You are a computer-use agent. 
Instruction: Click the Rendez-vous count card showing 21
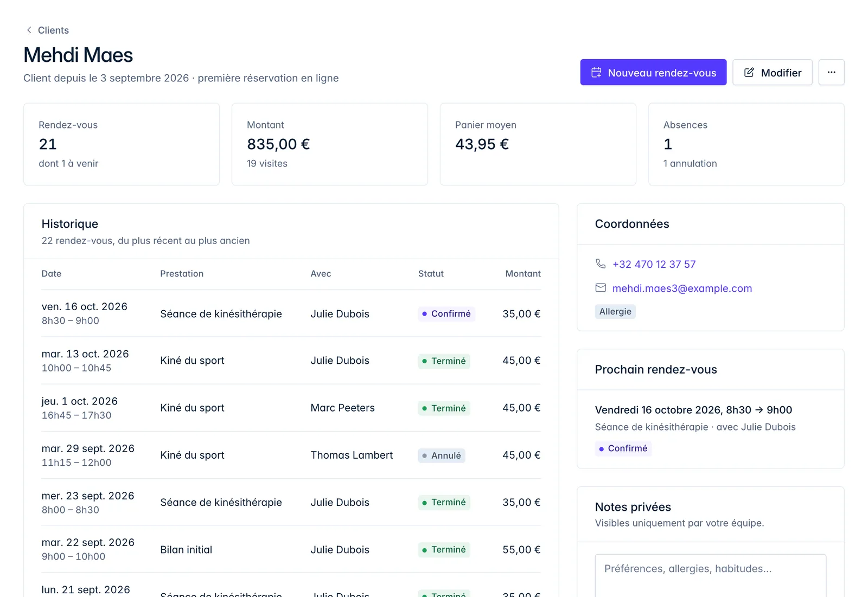[x=122, y=144]
